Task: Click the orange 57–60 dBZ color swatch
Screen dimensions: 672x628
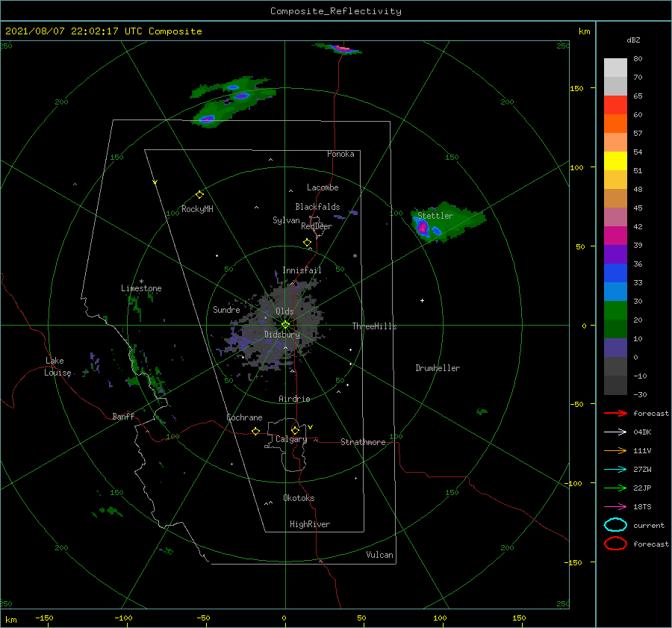Action: tap(615, 123)
